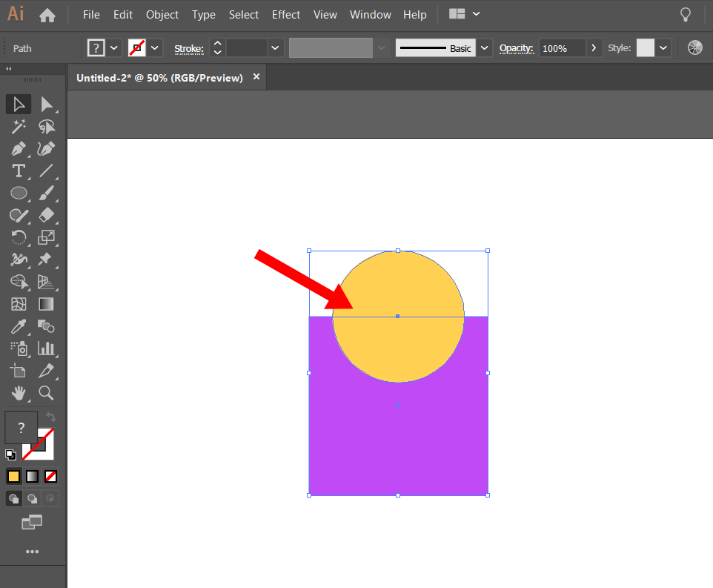Select the Zoom tool

pos(47,393)
